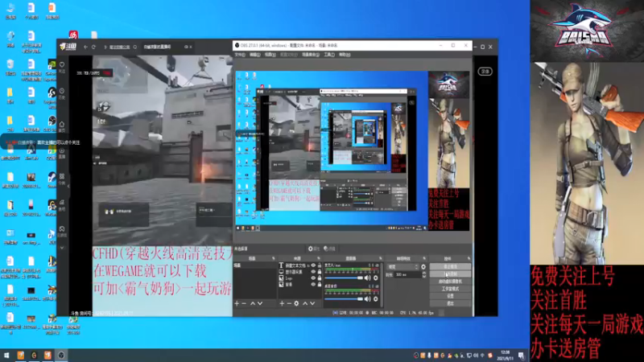Mute the 桌面音频 channel speaker icon

click(x=367, y=298)
